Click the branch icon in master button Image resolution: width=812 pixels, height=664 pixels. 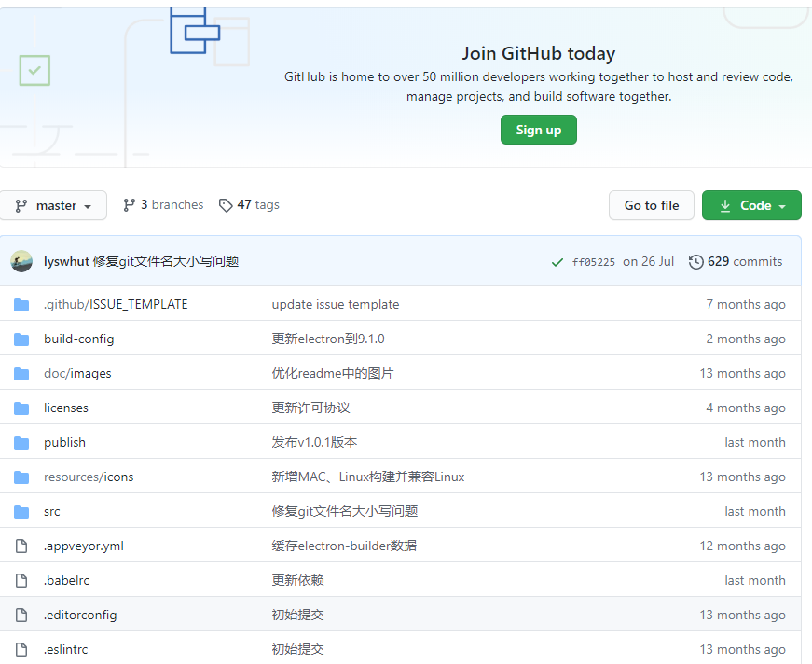coord(21,205)
